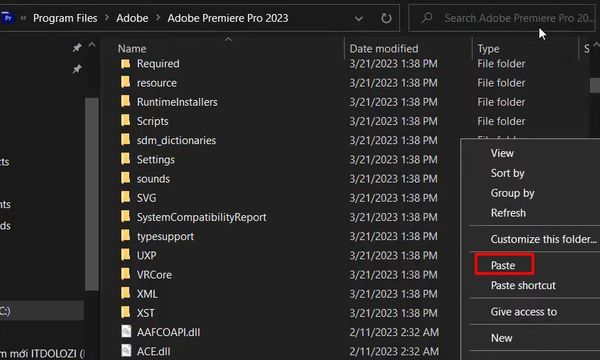600x360 pixels.
Task: Click the search magnifier icon
Action: (x=427, y=18)
